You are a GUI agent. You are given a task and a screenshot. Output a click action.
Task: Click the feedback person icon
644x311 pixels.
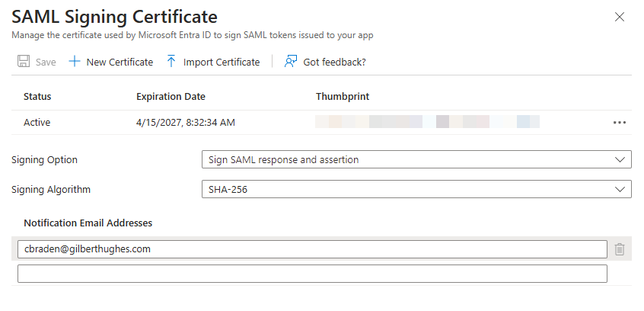290,62
